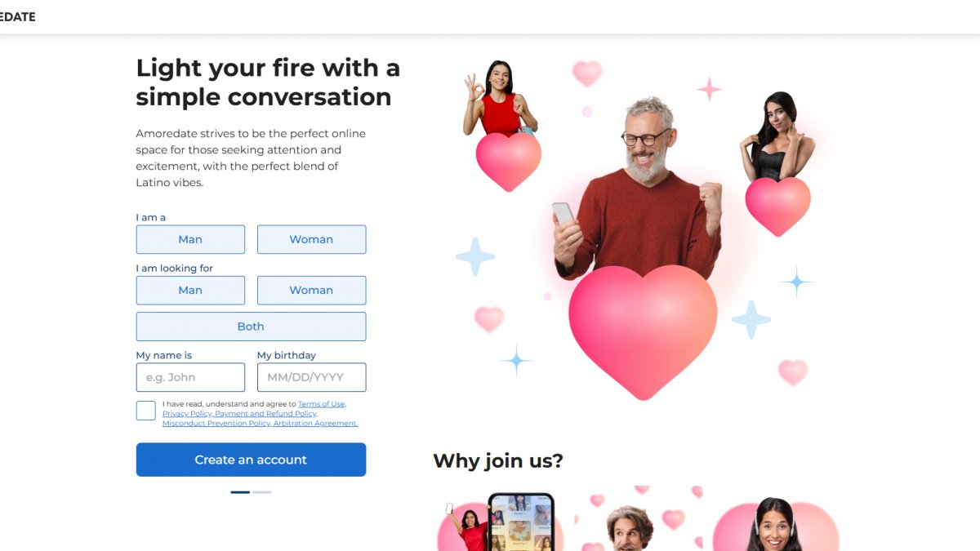Switch to second slide indicator dash

click(x=262, y=492)
